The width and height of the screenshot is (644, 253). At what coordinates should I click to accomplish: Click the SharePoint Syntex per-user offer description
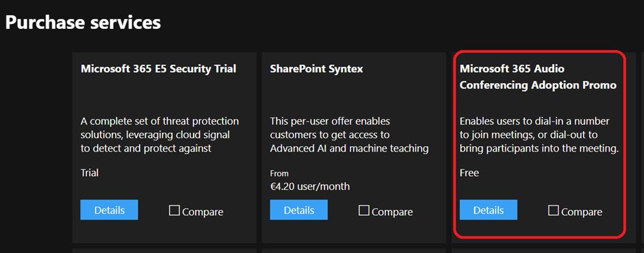[349, 135]
